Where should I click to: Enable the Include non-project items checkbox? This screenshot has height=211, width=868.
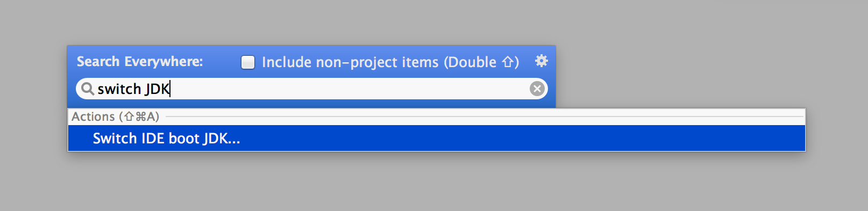coord(248,62)
